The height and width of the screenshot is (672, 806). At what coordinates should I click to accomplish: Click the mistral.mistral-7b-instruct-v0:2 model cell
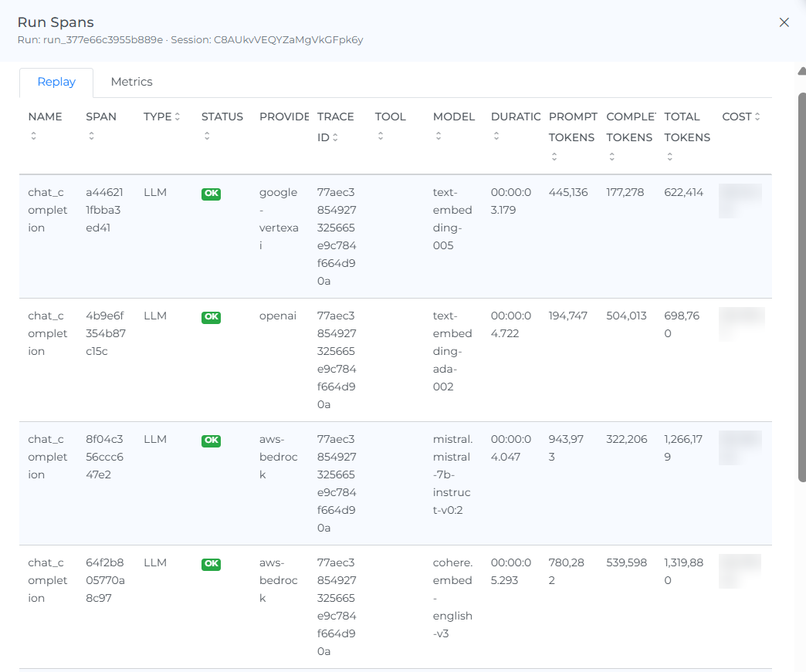[453, 474]
